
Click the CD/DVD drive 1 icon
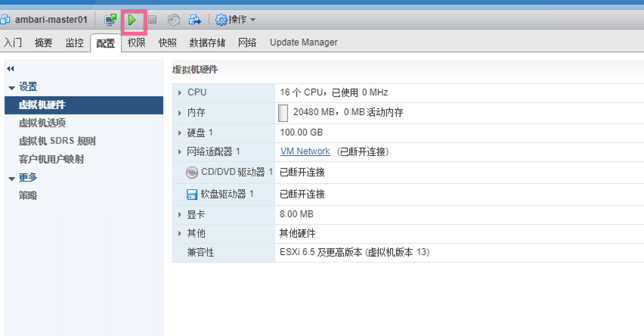(191, 172)
